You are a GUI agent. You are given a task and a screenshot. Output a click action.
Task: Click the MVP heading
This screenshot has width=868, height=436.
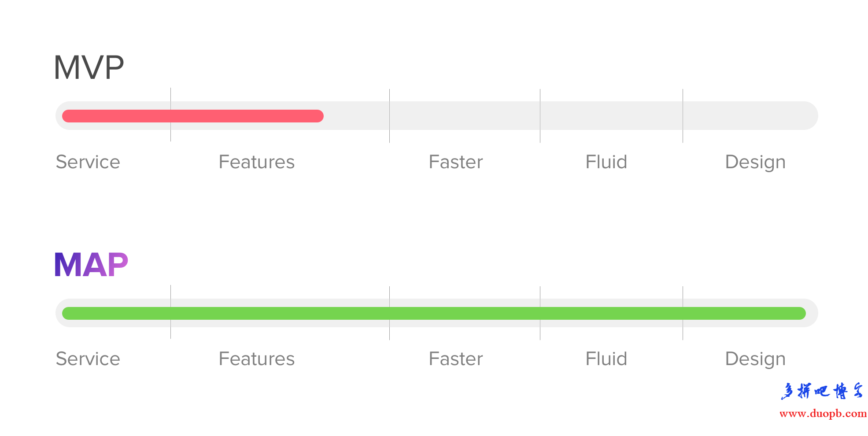pos(89,67)
